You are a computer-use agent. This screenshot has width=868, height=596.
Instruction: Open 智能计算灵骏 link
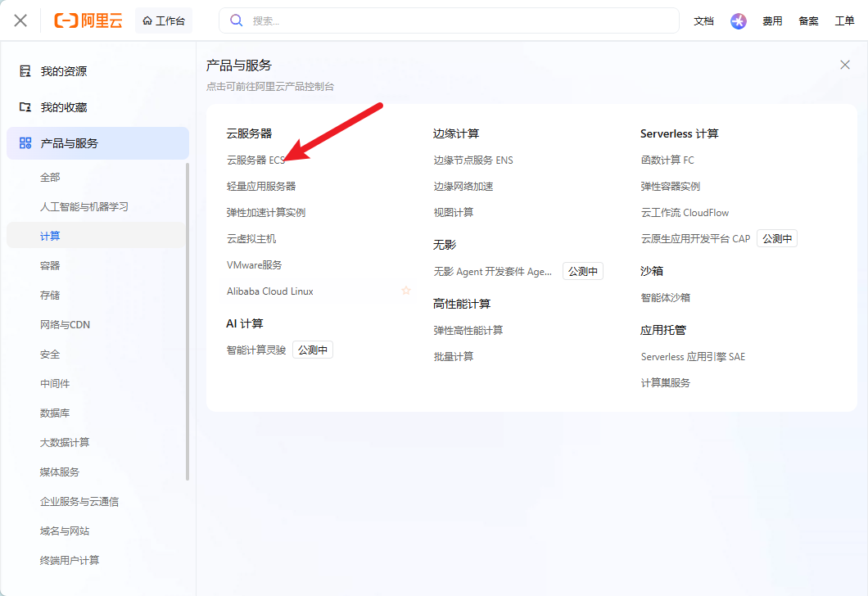pos(256,350)
